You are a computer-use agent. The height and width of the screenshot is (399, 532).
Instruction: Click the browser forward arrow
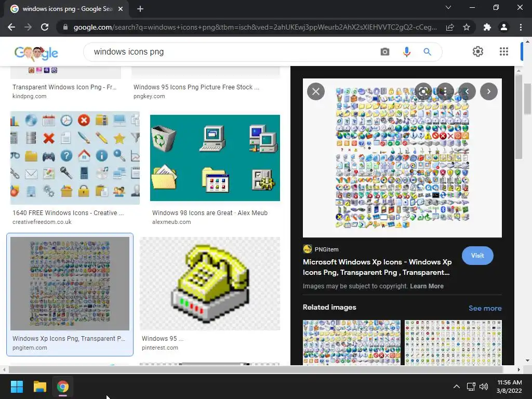click(28, 27)
